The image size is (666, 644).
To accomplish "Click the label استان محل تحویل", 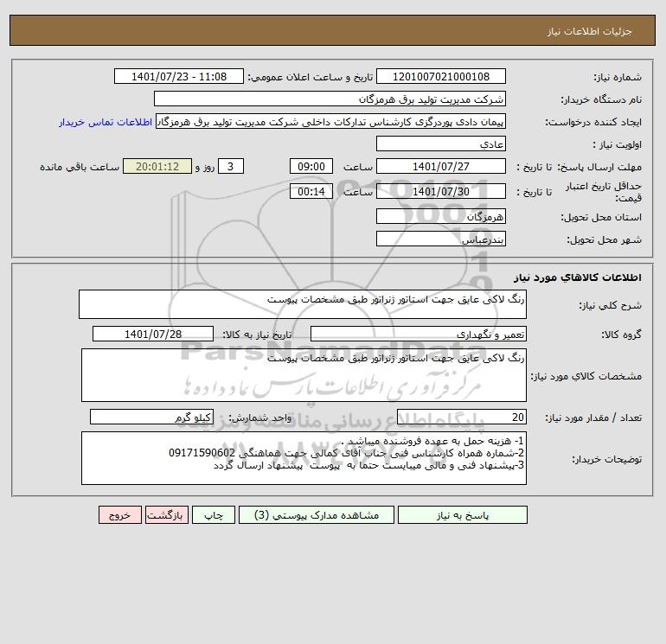I will (x=601, y=217).
